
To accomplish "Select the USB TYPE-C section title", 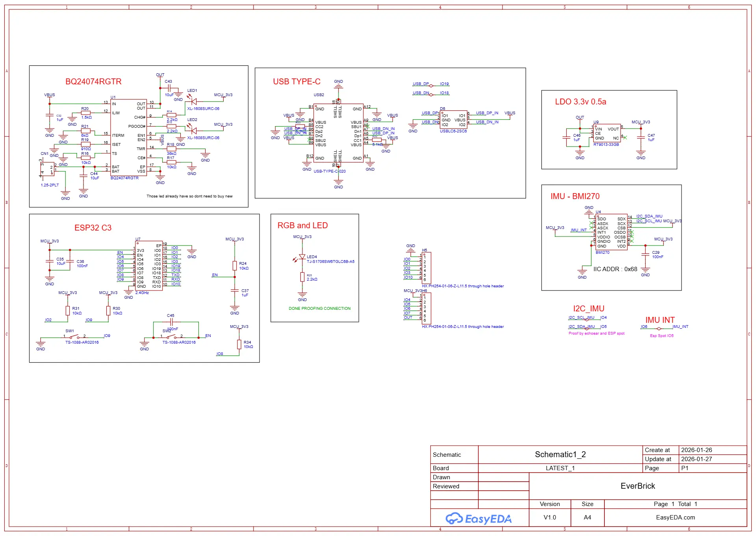I will (x=297, y=82).
